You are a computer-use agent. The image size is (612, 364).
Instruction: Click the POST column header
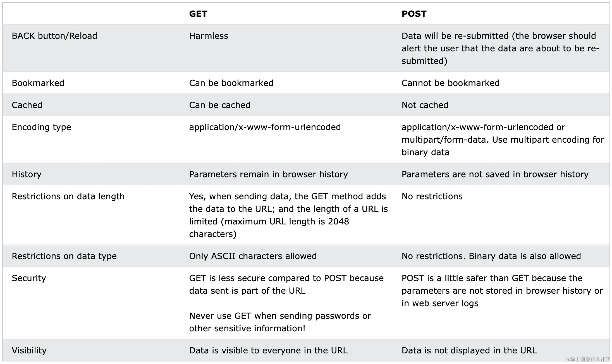tap(414, 14)
